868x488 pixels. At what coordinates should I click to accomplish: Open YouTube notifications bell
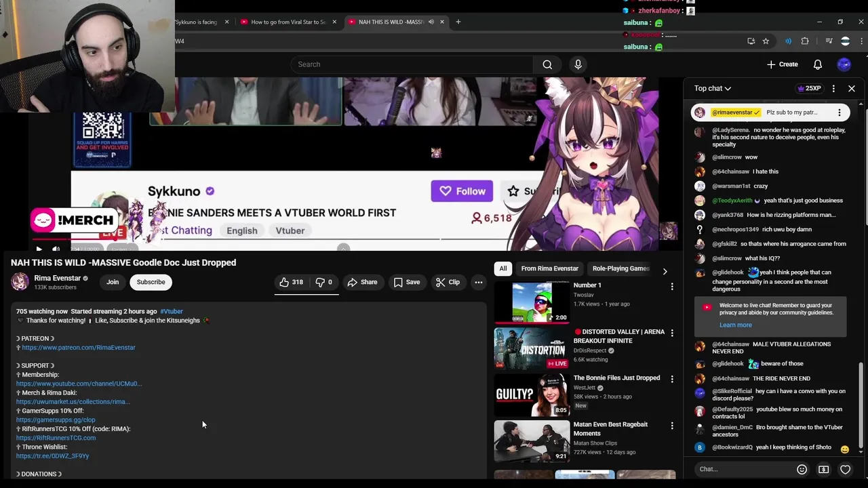pyautogui.click(x=818, y=64)
